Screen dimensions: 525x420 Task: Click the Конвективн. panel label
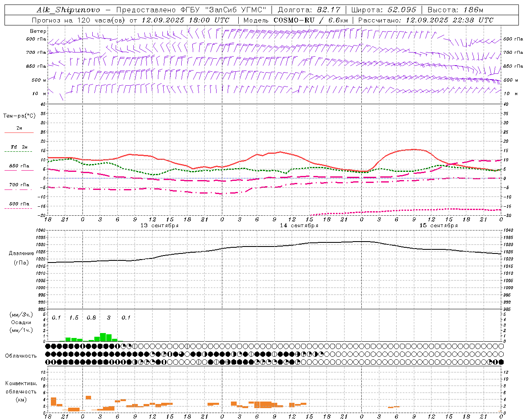[x=21, y=383]
